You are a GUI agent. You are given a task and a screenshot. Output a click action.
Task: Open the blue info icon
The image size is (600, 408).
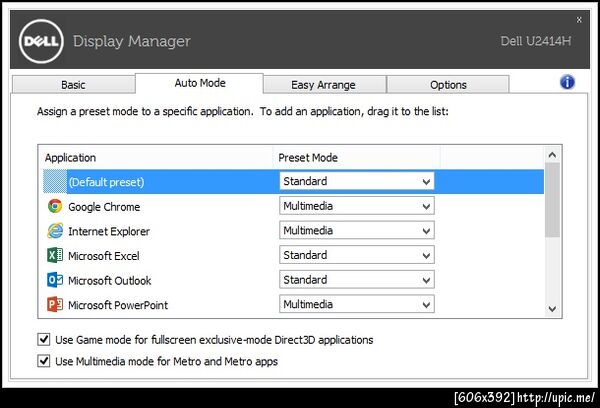coord(567,82)
